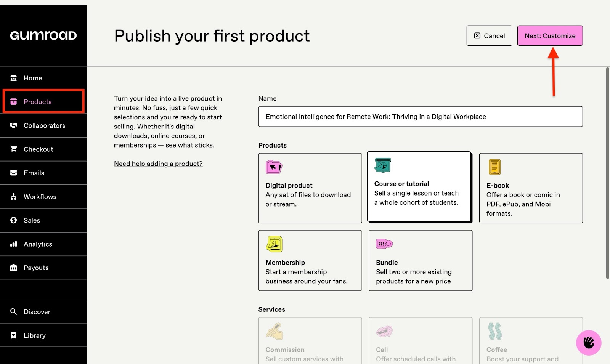
Task: Click the Payouts bank icon
Action: coord(14,268)
